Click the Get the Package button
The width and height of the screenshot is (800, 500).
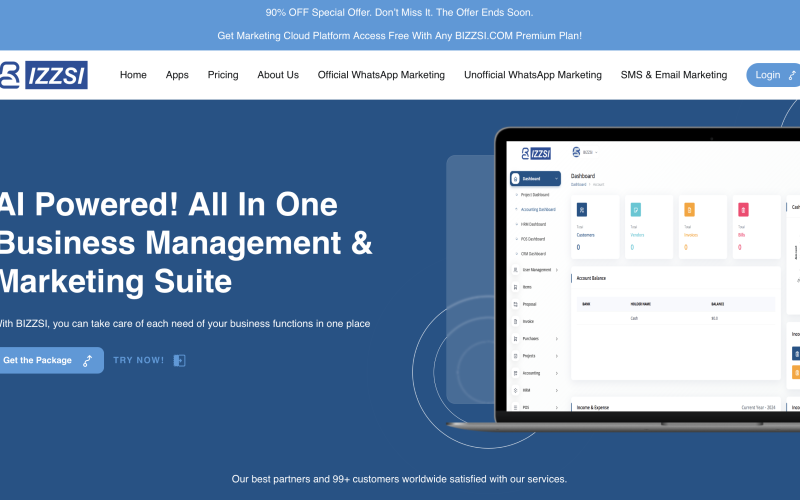[x=51, y=360]
